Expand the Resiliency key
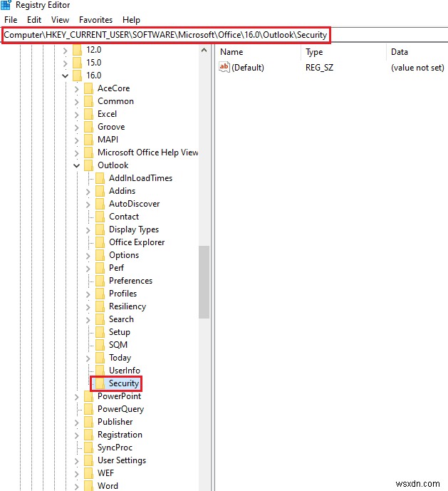Screen dimensions: 448x491 [x=88, y=307]
